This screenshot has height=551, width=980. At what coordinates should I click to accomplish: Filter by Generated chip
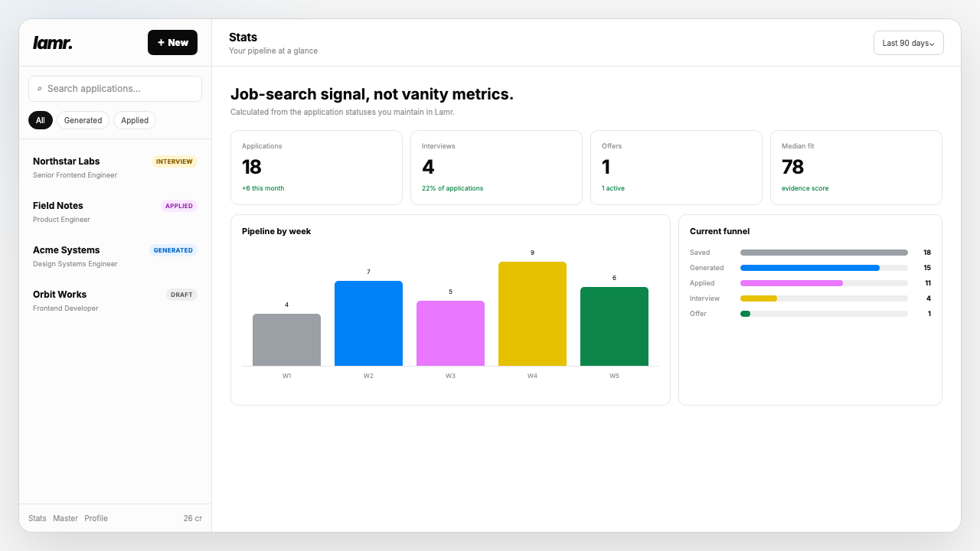pos(83,120)
